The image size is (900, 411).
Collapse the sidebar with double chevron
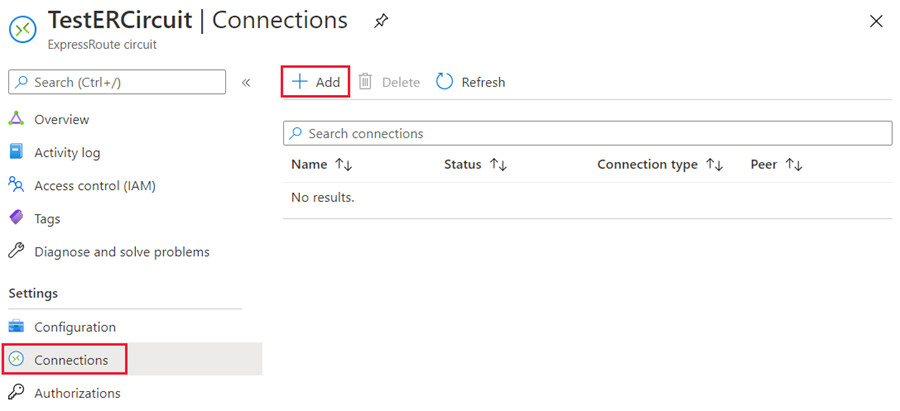[246, 82]
